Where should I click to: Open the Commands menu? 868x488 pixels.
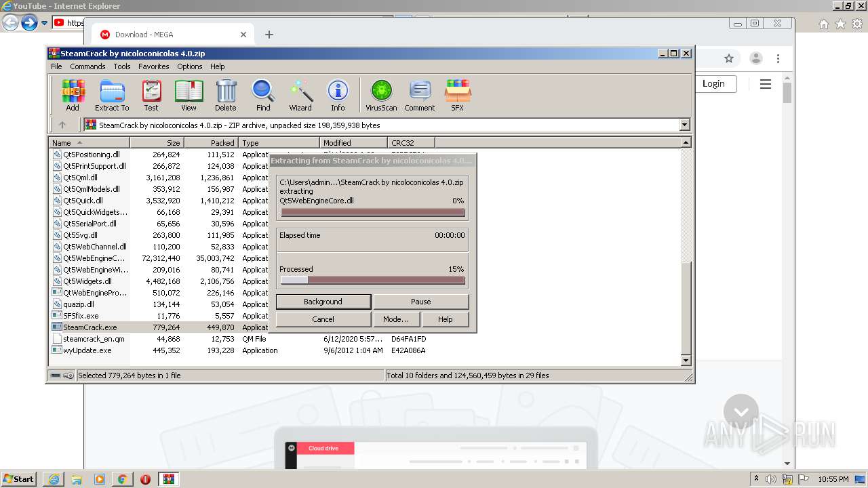pyautogui.click(x=87, y=66)
